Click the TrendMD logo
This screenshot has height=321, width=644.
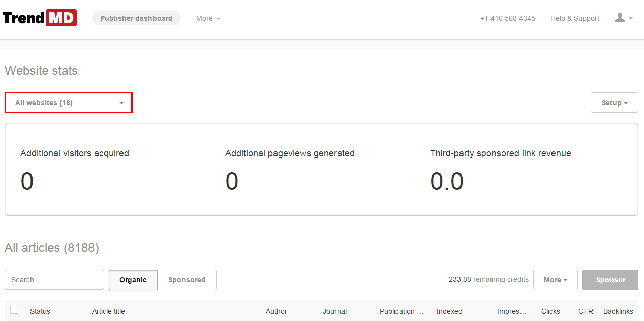(x=40, y=18)
